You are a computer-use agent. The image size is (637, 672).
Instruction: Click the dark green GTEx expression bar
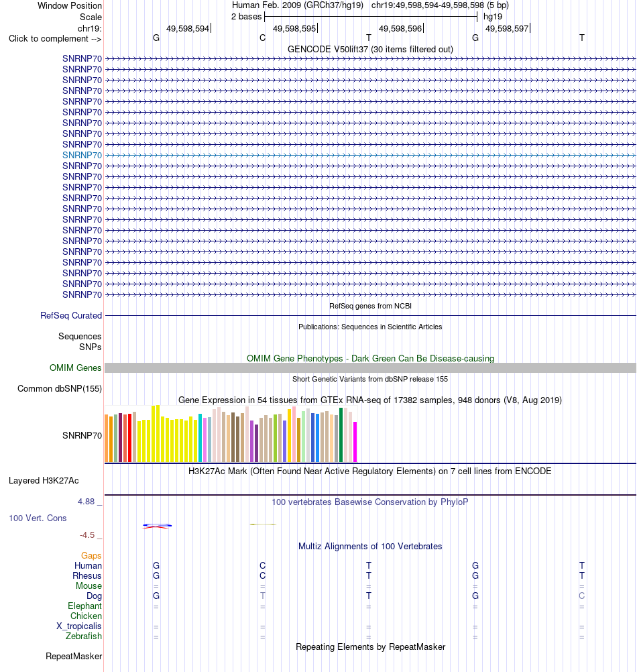point(341,435)
